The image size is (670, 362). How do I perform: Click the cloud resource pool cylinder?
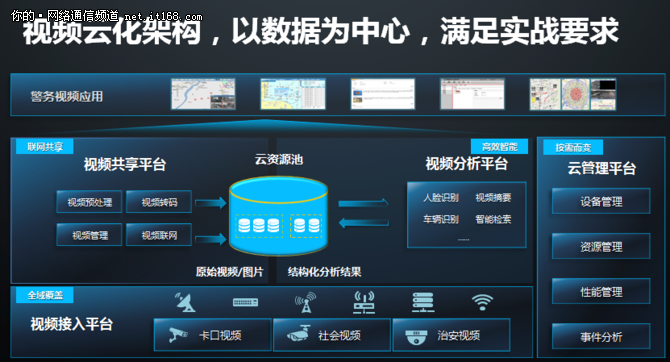click(x=279, y=216)
